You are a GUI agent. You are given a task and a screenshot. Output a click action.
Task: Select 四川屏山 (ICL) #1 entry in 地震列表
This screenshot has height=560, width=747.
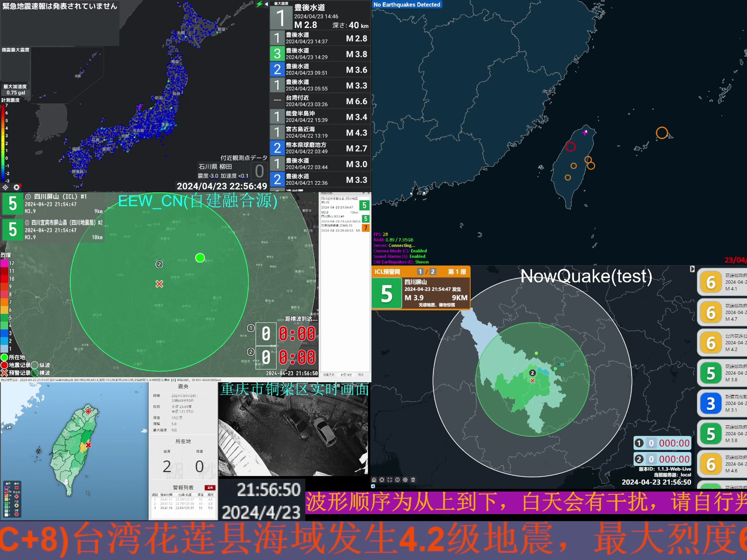(x=345, y=219)
